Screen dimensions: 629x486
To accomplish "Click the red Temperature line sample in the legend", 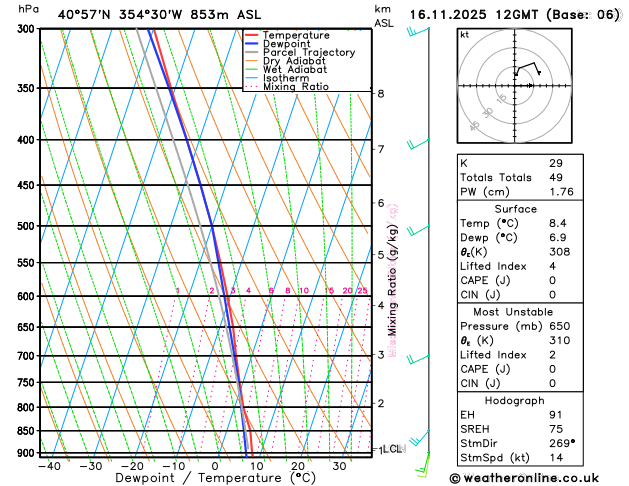I will click(x=252, y=35).
